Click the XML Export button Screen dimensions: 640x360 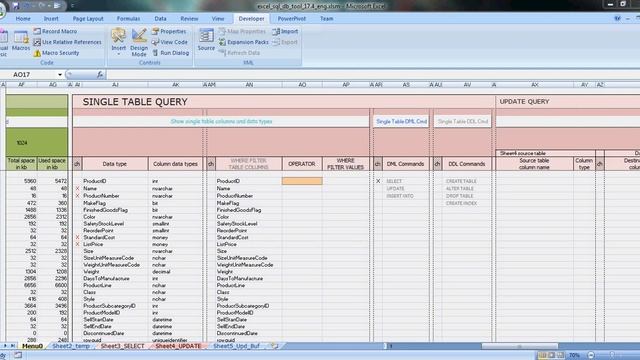[285, 42]
